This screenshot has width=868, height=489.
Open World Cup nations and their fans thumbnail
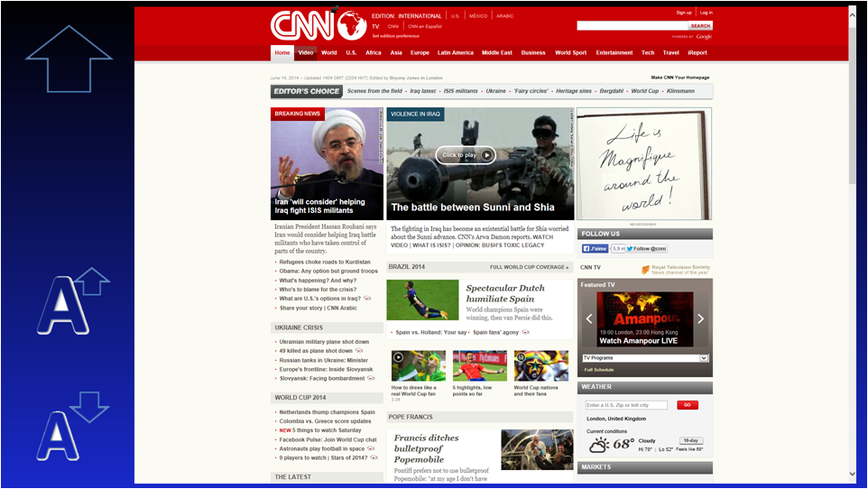coord(540,365)
